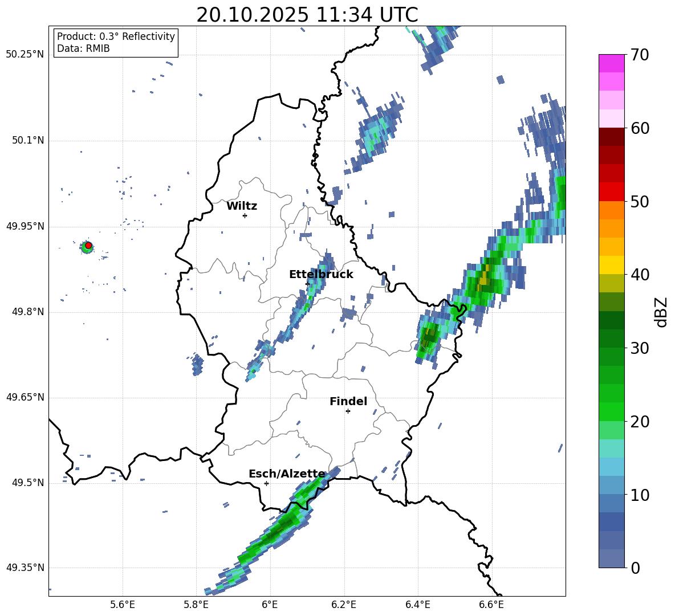Click the Wiltz cross marker
The height and width of the screenshot is (616, 675).
click(x=245, y=215)
